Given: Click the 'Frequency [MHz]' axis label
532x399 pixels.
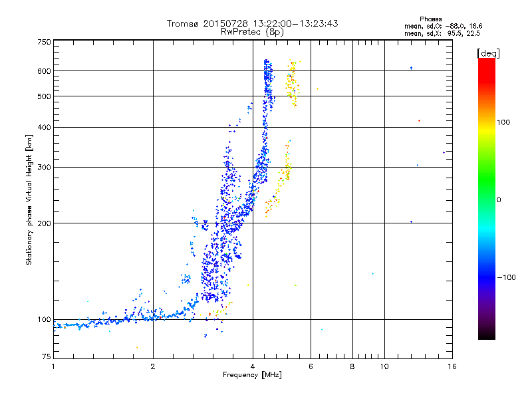Looking at the screenshot, I should (252, 375).
